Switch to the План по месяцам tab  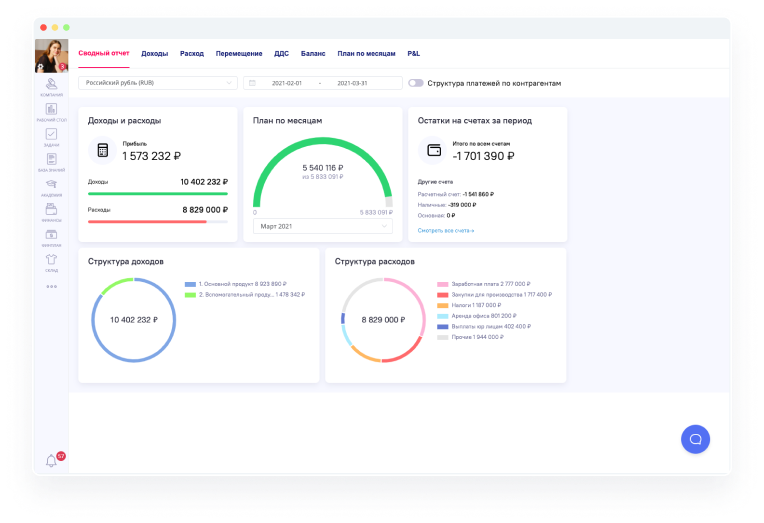tap(366, 54)
